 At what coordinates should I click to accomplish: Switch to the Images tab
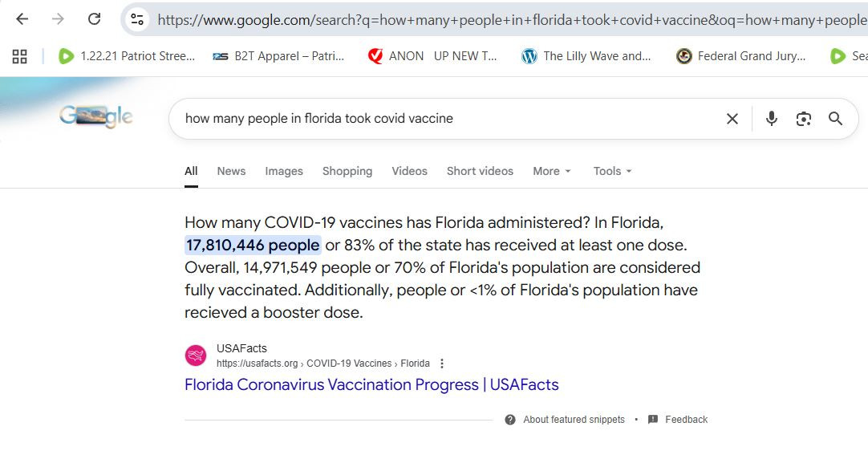tap(284, 171)
